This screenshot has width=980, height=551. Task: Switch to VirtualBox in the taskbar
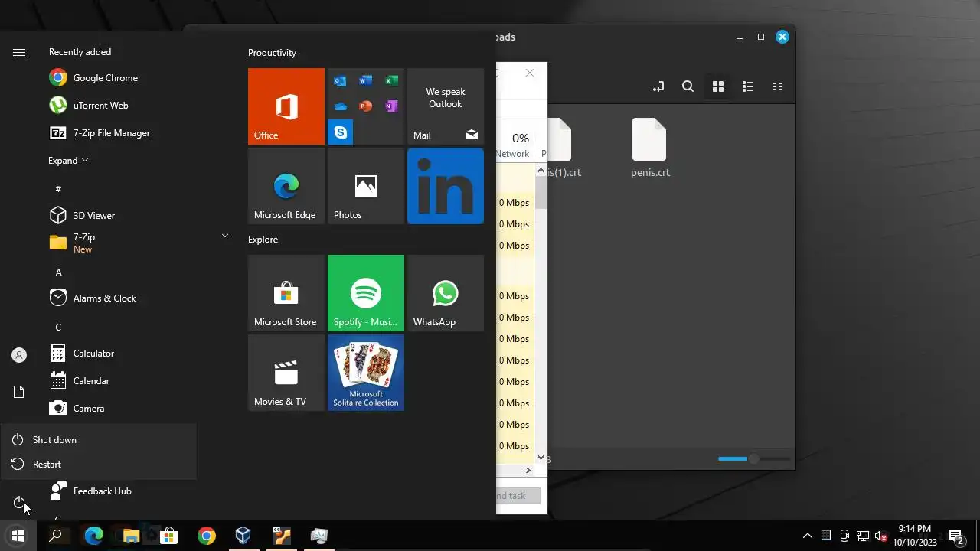click(243, 536)
